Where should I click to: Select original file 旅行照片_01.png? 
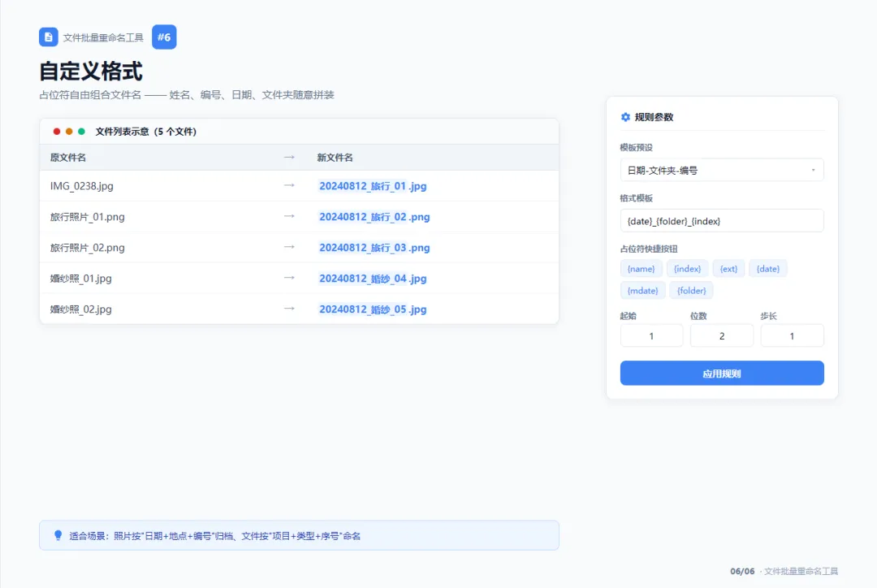[87, 217]
